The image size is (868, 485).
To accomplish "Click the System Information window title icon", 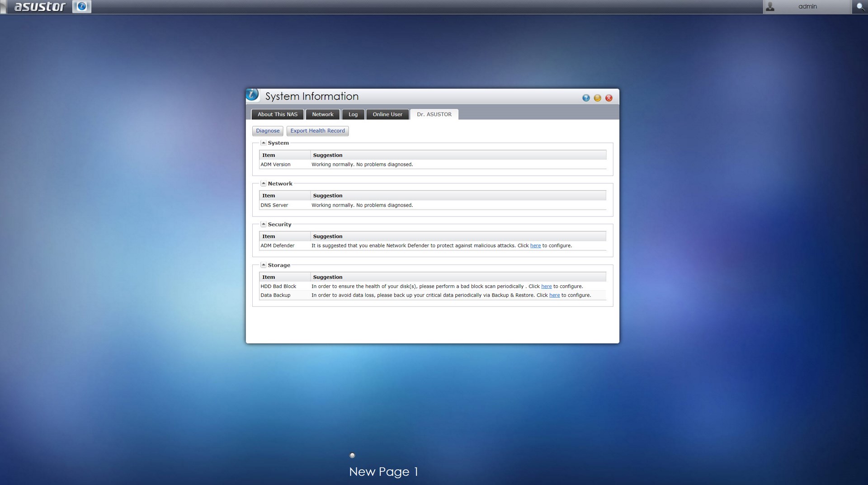I will (x=252, y=94).
